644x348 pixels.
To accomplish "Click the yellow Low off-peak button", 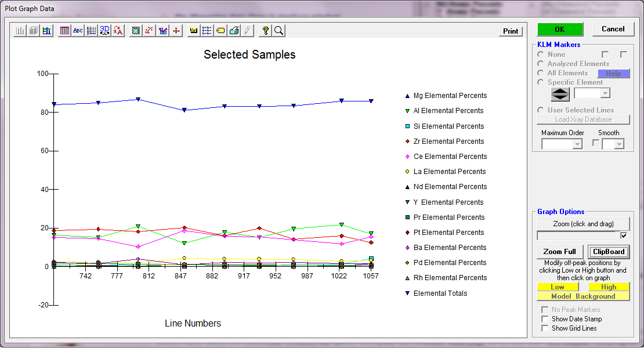I will pyautogui.click(x=558, y=287).
